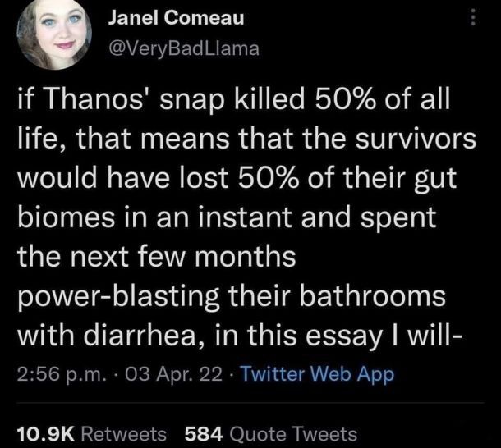
Task: Click the display name Janel Comeau
Action: [176, 18]
